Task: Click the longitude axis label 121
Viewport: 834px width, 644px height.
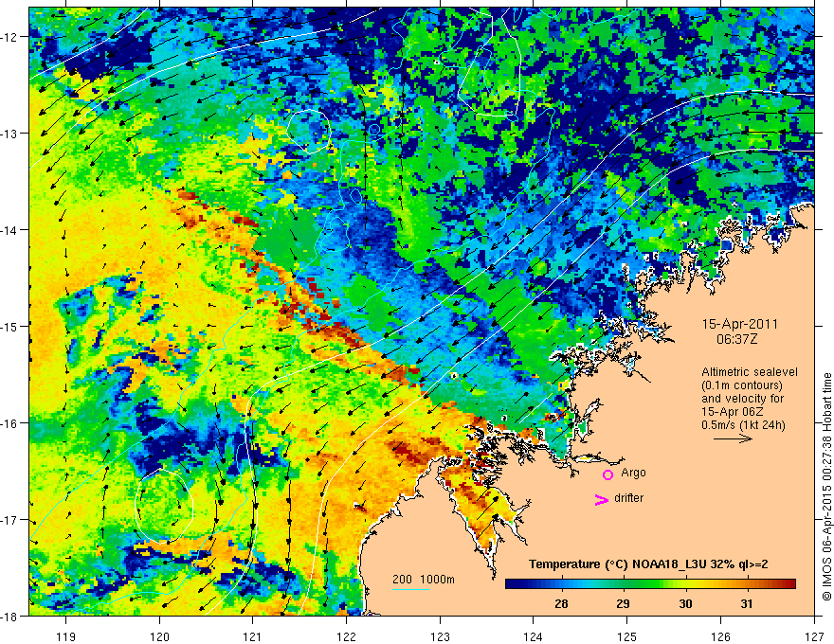Action: point(253,636)
